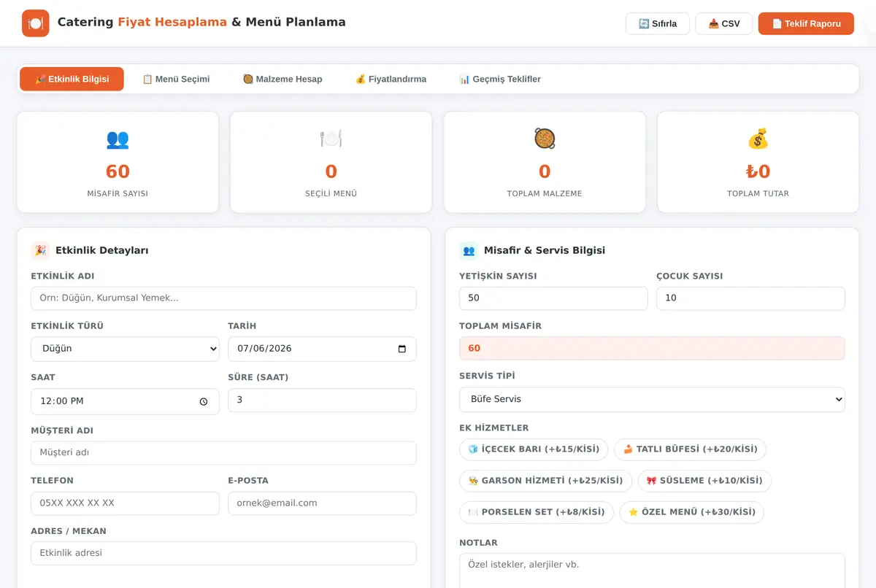Go to the Fiyatlandırma tab
The image size is (876, 588).
(x=391, y=79)
